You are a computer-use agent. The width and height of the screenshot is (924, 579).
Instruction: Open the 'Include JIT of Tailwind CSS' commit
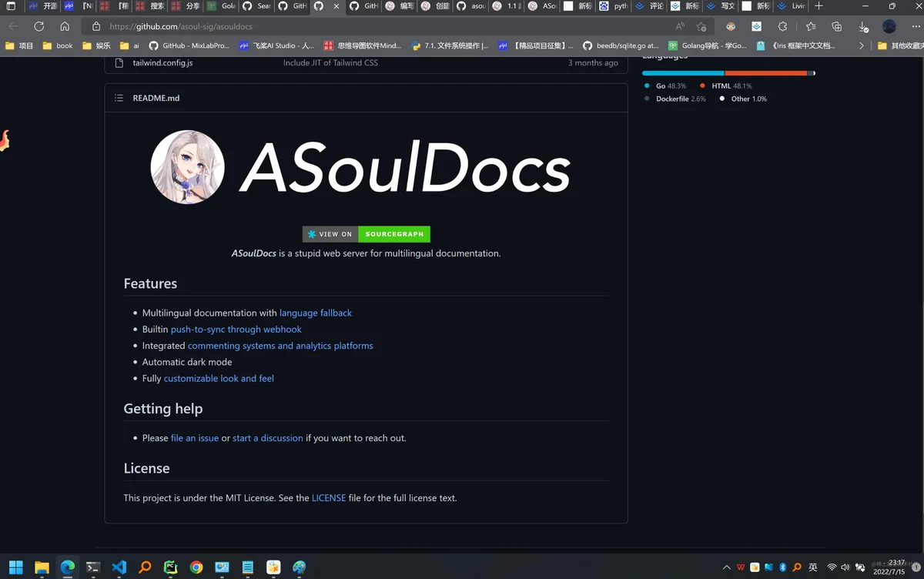[x=330, y=63]
